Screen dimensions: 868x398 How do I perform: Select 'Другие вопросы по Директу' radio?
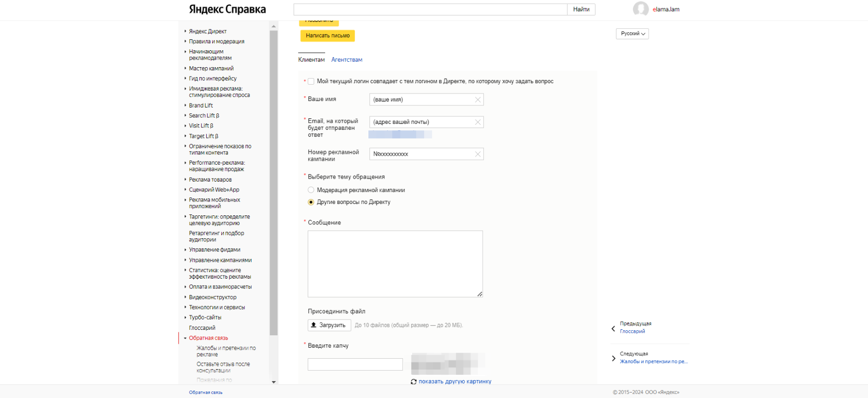tap(311, 202)
